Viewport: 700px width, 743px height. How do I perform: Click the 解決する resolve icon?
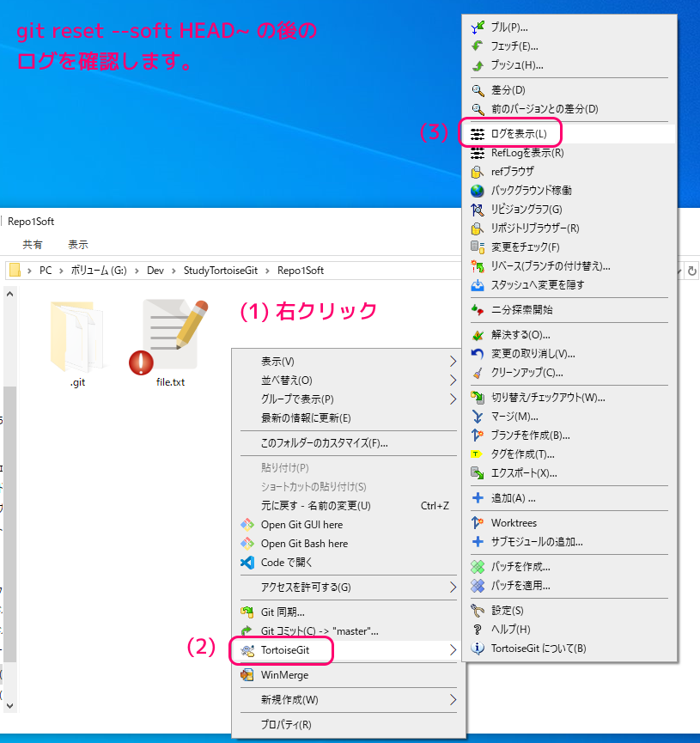click(478, 335)
